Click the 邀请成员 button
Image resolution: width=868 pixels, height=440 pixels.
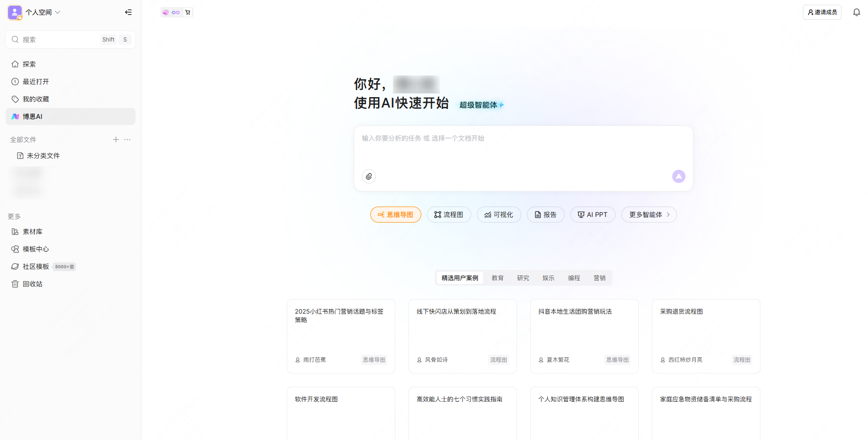coord(822,12)
